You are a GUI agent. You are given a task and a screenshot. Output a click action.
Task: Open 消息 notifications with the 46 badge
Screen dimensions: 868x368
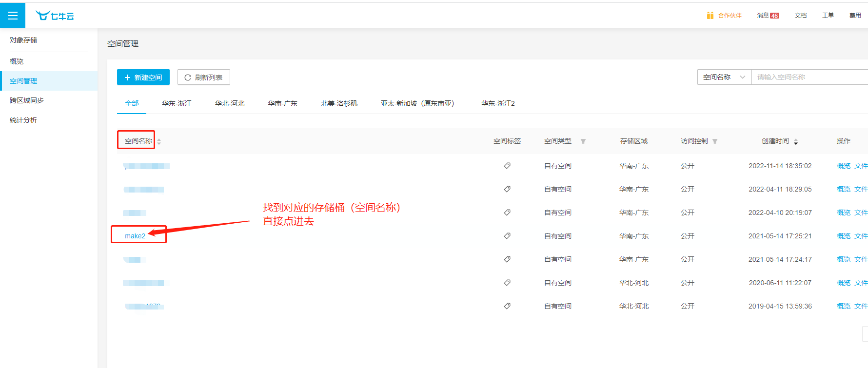click(x=768, y=16)
